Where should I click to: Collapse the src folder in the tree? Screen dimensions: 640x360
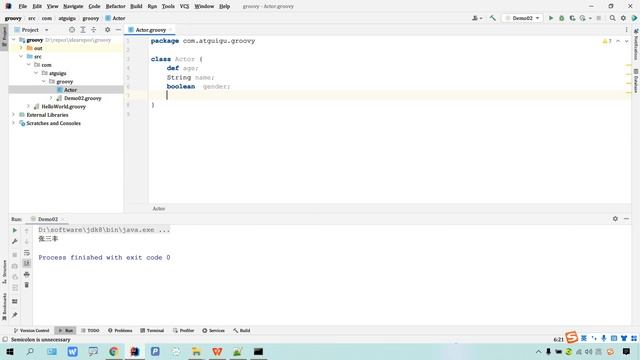pyautogui.click(x=21, y=56)
